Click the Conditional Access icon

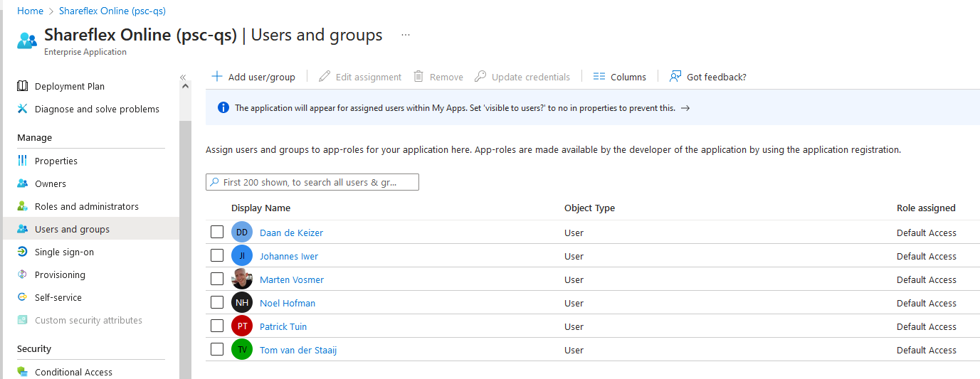23,372
